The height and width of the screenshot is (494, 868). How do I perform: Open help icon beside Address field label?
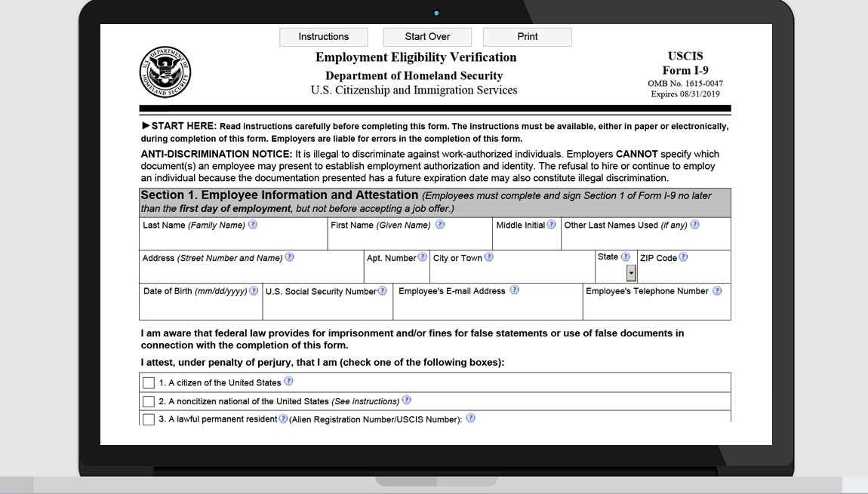coord(290,257)
